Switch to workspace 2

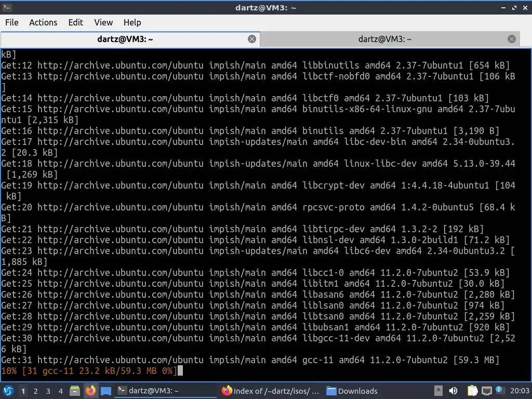tap(35, 391)
